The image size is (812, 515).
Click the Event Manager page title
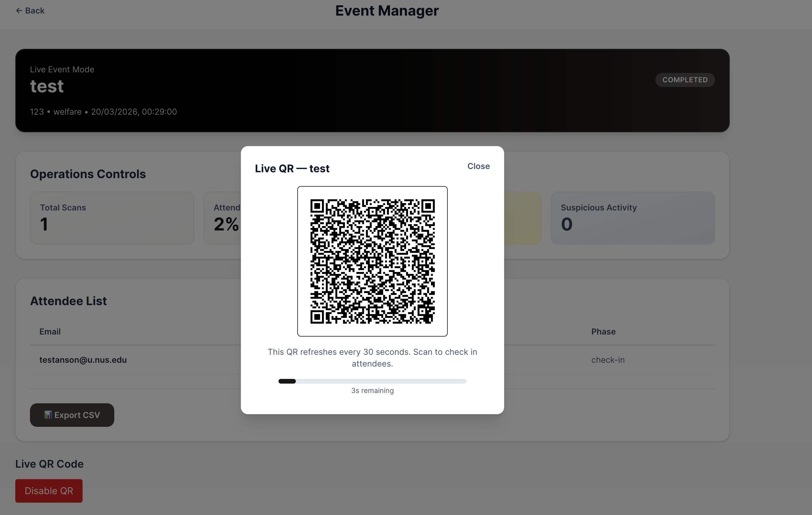tap(387, 11)
